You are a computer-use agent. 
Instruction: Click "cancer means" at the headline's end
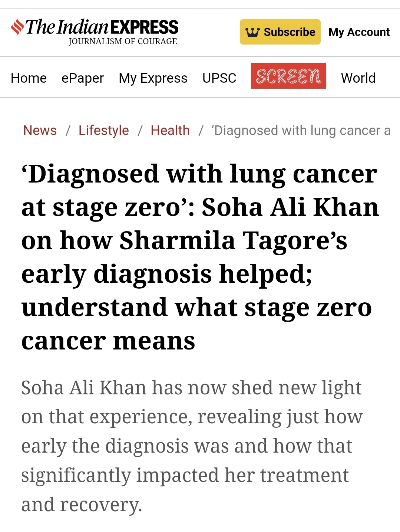pyautogui.click(x=108, y=341)
